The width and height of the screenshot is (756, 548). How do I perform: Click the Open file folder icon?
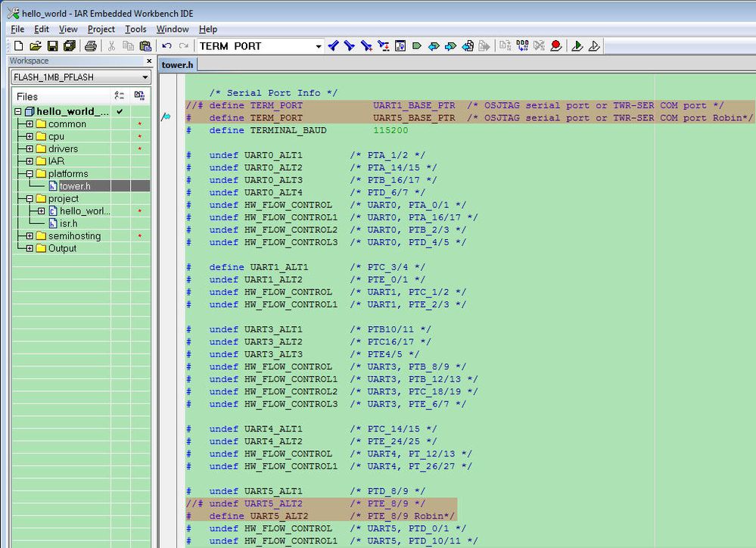click(36, 46)
